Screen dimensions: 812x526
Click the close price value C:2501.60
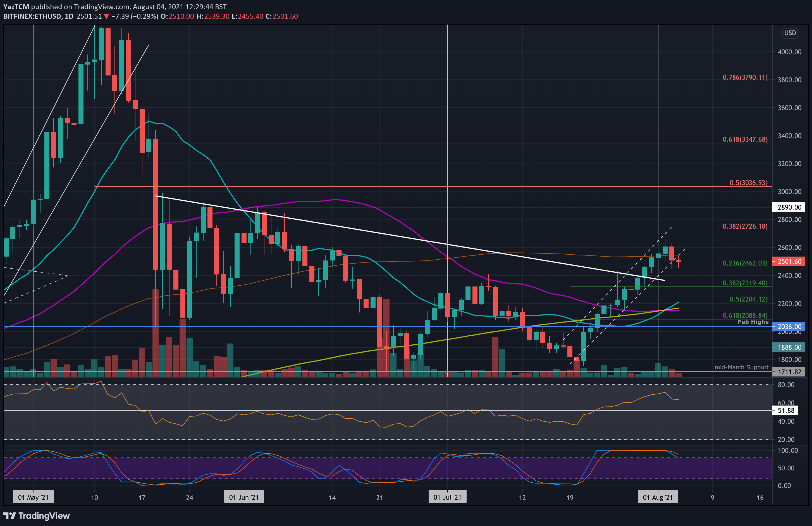281,16
